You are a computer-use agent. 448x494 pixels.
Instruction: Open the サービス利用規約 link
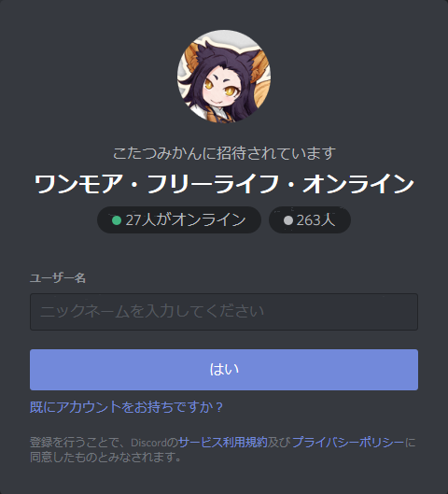pos(223,443)
